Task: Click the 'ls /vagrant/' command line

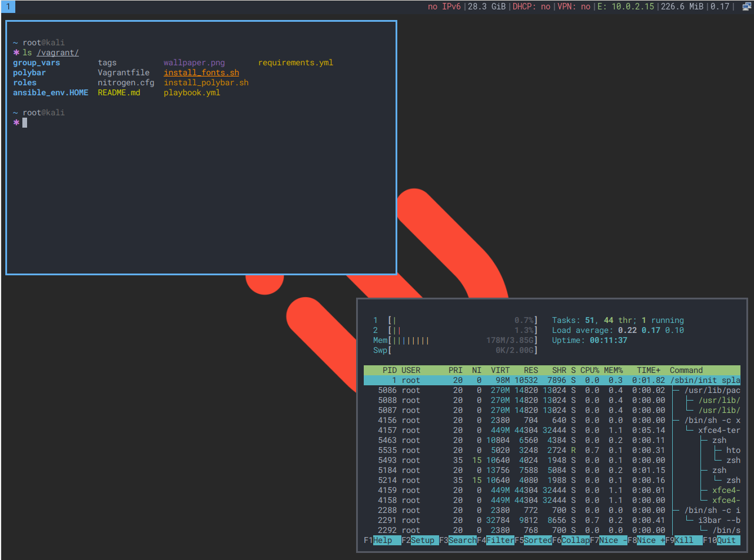Action: [x=51, y=52]
